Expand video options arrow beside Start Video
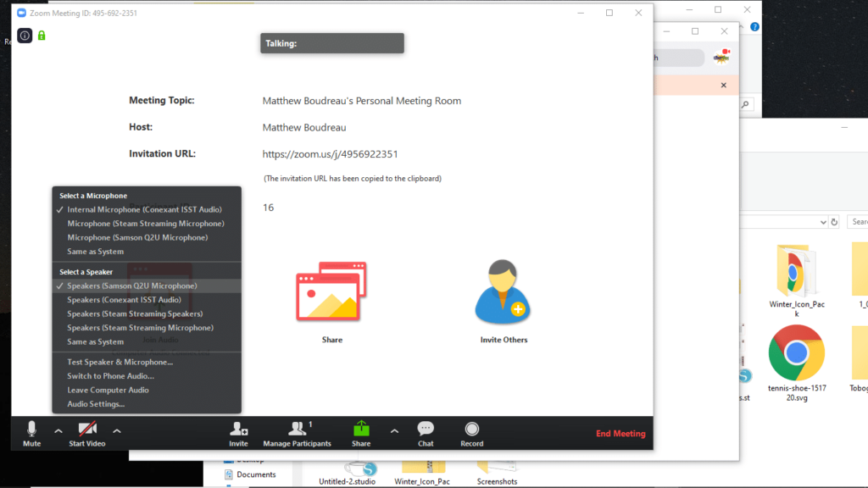The width and height of the screenshot is (868, 488). coord(117,431)
